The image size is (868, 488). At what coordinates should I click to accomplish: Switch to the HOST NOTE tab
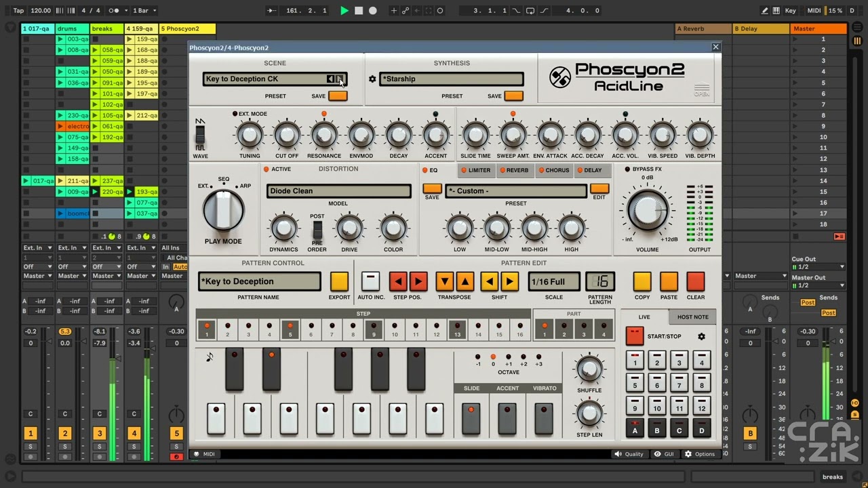tap(692, 317)
